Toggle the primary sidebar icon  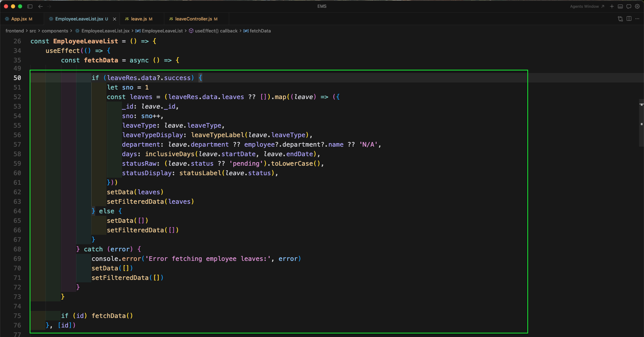pyautogui.click(x=30, y=6)
